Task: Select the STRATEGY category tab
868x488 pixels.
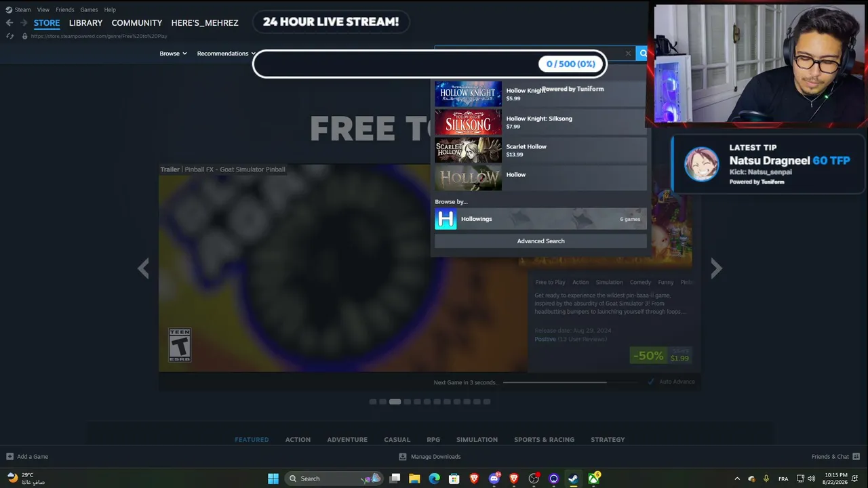Action: coord(608,440)
